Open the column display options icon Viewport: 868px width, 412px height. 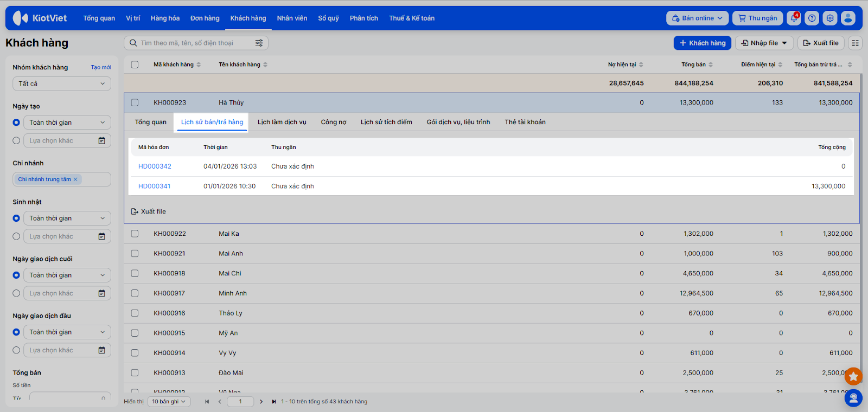pyautogui.click(x=856, y=43)
